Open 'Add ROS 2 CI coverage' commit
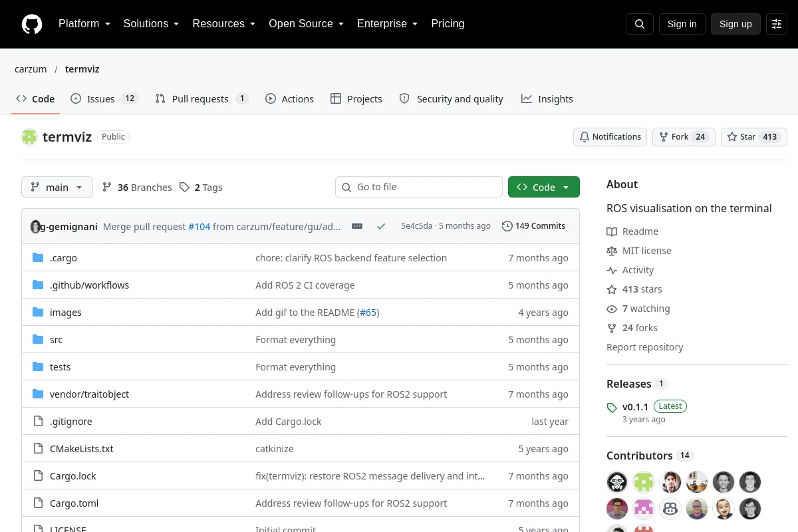798x532 pixels. tap(305, 285)
